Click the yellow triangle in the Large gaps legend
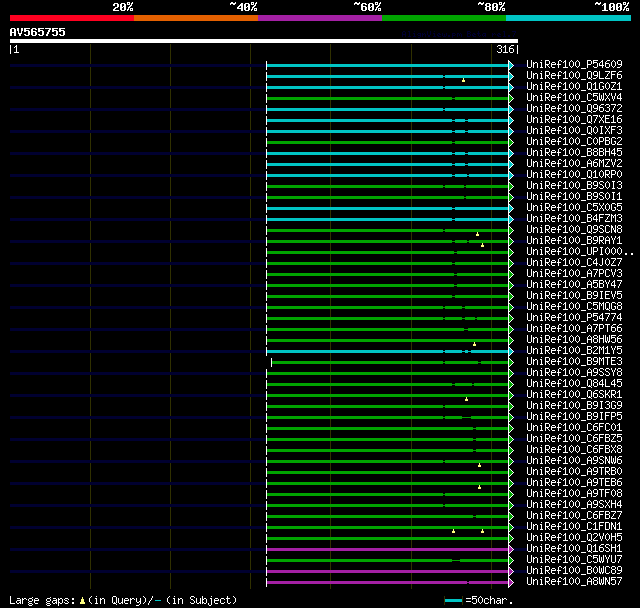The image size is (640, 608). [x=82, y=600]
